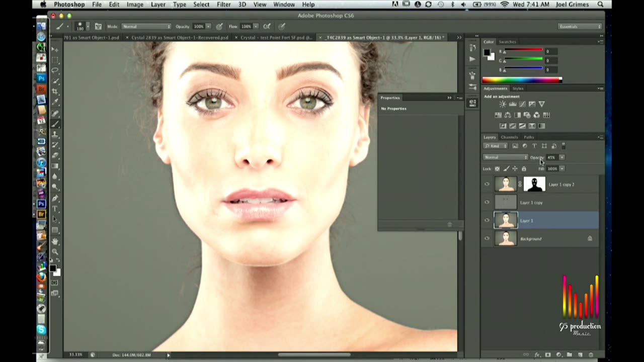Add a Curves adjustment
This screenshot has width=644, height=362.
522,104
